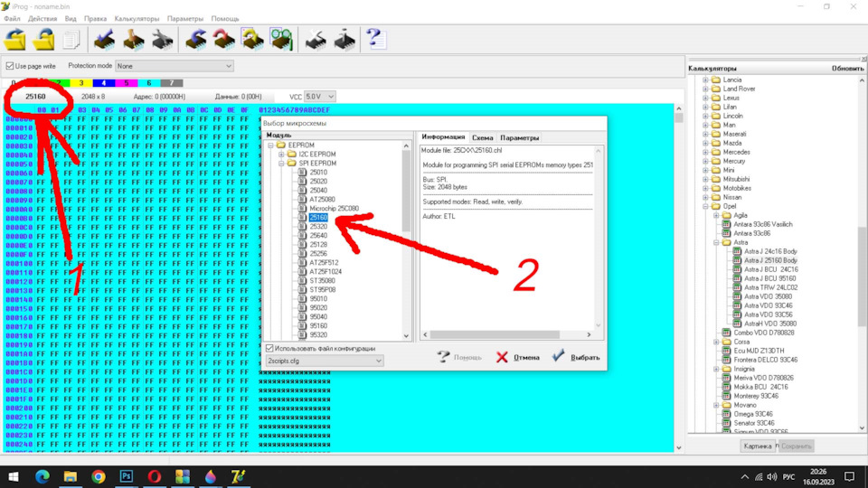Open Opera browser from taskbar

[155, 476]
